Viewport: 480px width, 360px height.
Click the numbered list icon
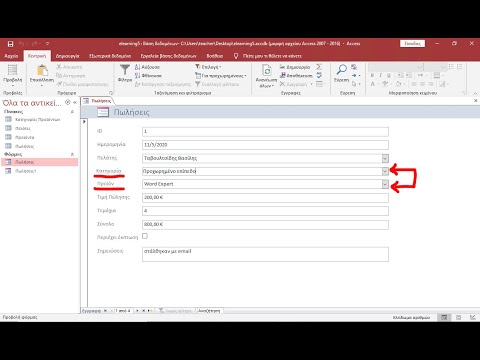(460, 67)
